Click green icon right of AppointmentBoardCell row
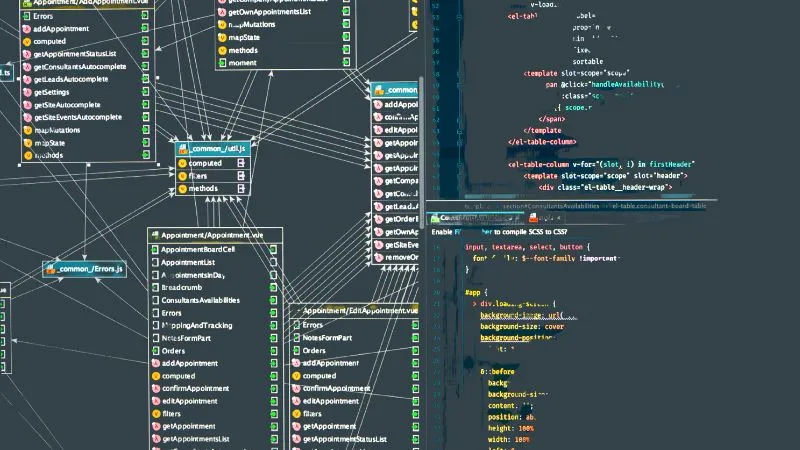Viewport: 800px width, 450px height. [273, 249]
